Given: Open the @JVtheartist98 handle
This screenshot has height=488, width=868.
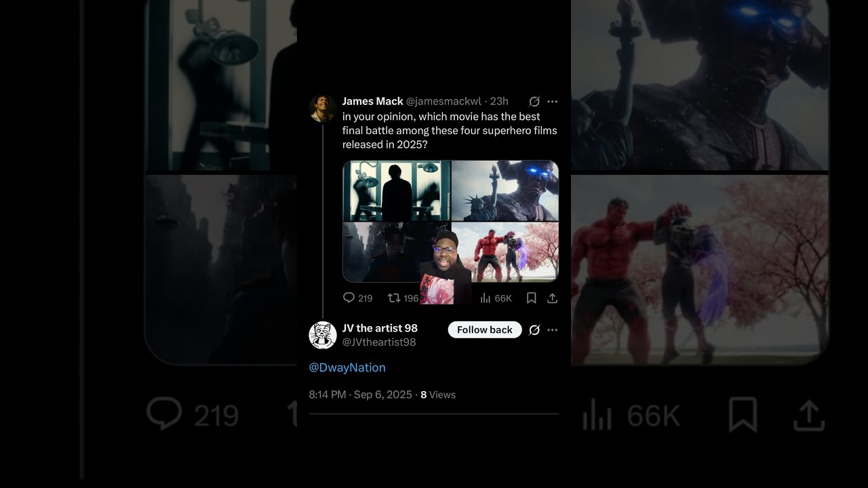Looking at the screenshot, I should [379, 342].
